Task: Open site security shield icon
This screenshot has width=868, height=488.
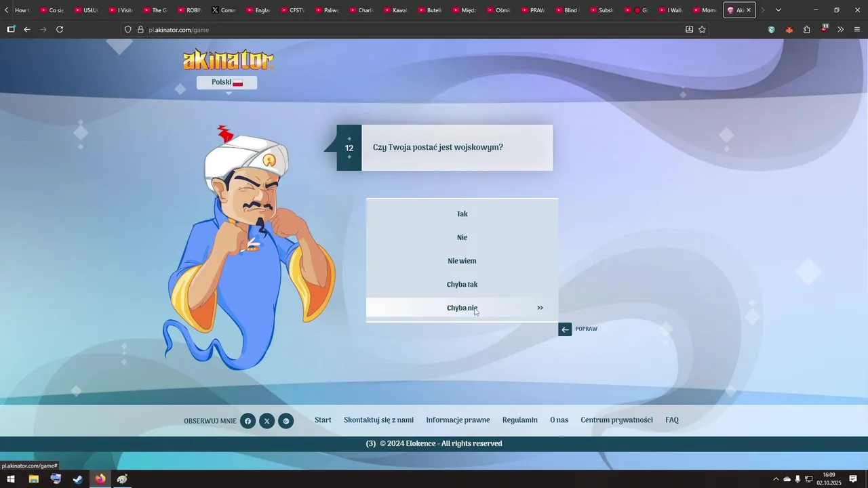Action: (x=127, y=30)
